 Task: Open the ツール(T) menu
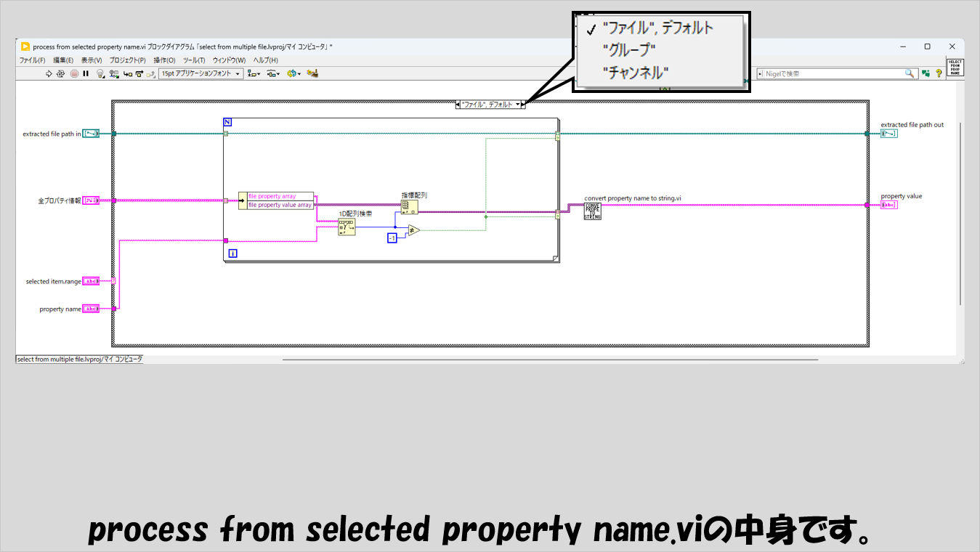click(194, 60)
